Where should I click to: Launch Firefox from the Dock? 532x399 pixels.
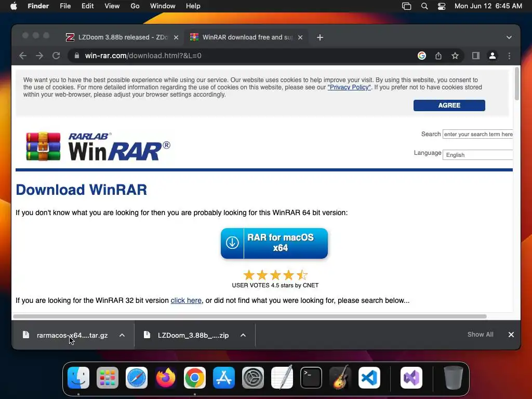point(166,378)
